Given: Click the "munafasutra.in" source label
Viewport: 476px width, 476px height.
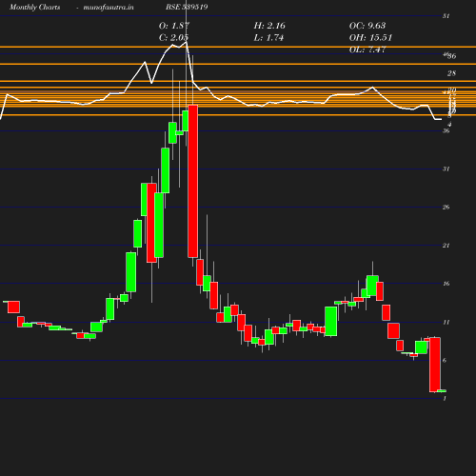Looking at the screenshot, I should [x=109, y=7].
